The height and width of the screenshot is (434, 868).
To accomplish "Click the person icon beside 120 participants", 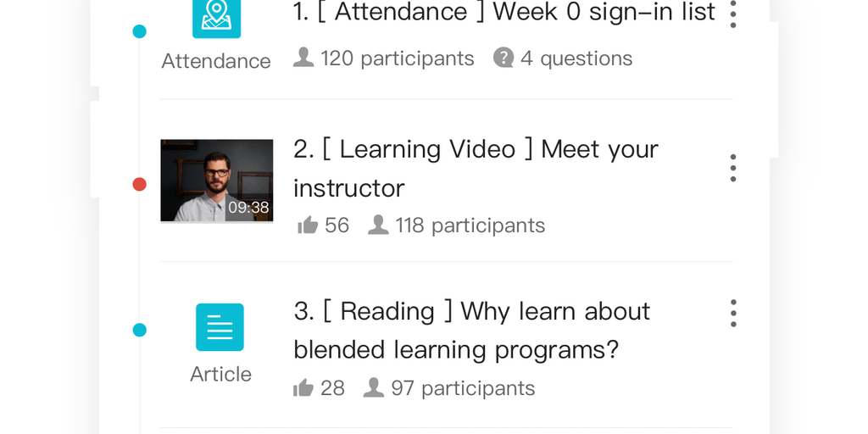I will click(x=303, y=58).
